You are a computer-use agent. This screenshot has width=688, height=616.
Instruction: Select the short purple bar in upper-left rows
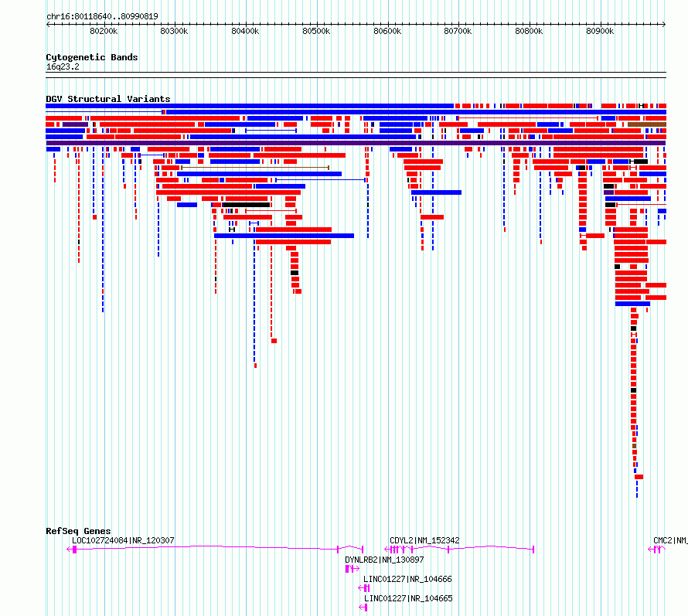[75, 124]
